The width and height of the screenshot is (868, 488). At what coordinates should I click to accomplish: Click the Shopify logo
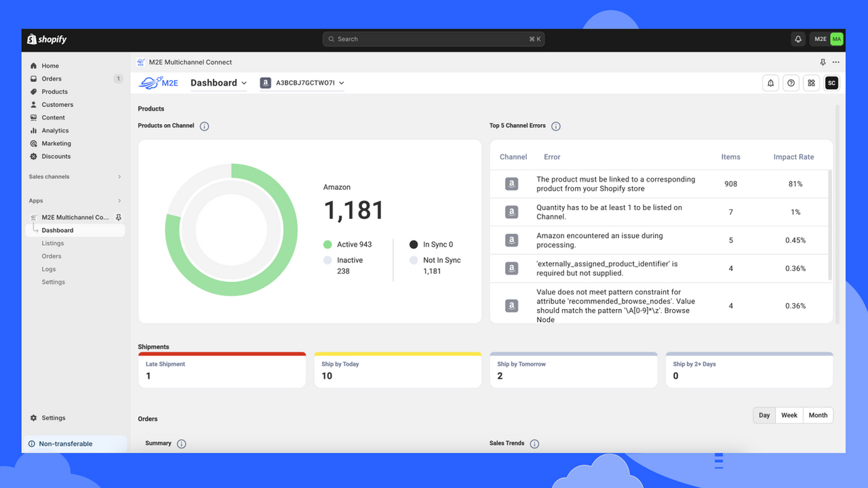[x=47, y=39]
